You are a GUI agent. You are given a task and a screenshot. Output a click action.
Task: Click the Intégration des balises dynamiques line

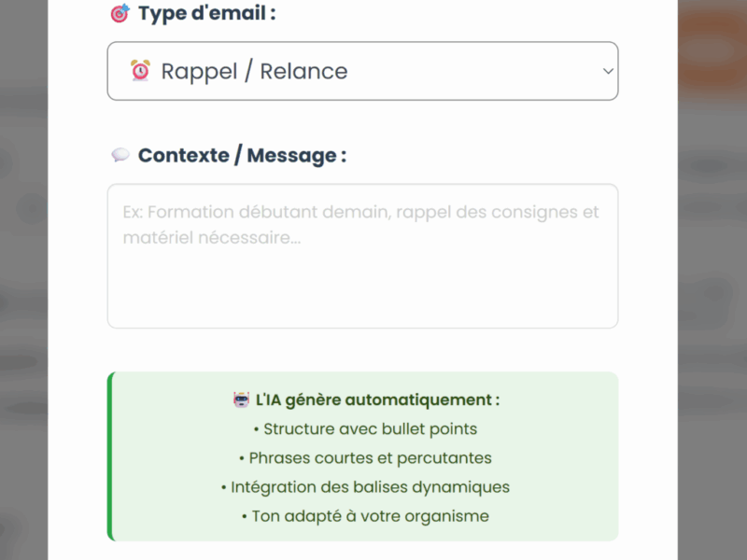point(365,486)
